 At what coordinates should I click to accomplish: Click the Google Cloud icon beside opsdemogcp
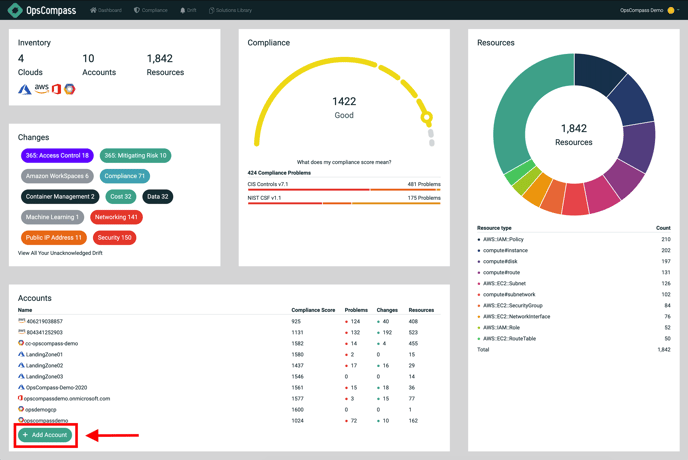21,409
